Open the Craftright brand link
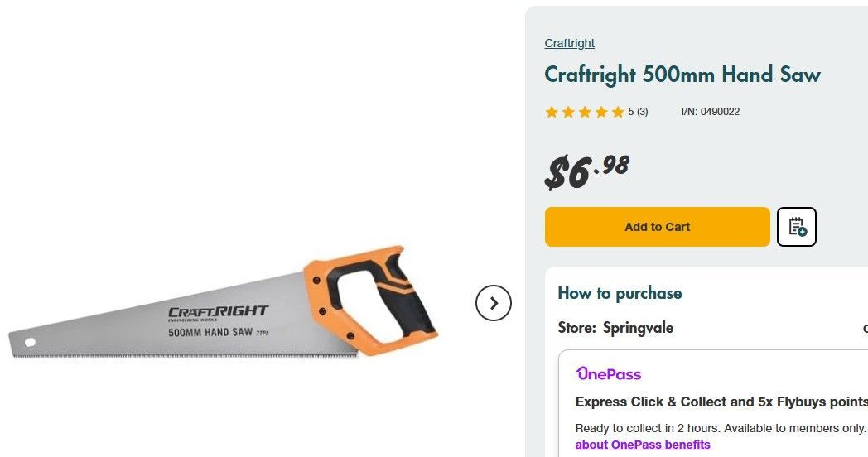The height and width of the screenshot is (457, 868). 569,43
